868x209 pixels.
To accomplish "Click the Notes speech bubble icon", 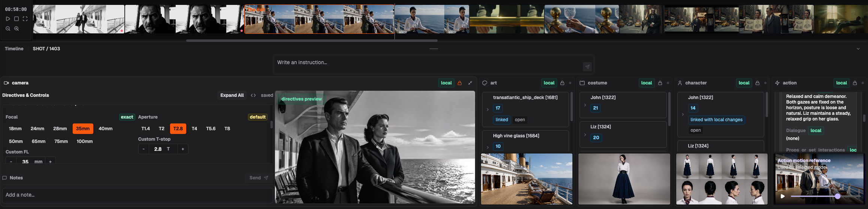I will (5, 178).
